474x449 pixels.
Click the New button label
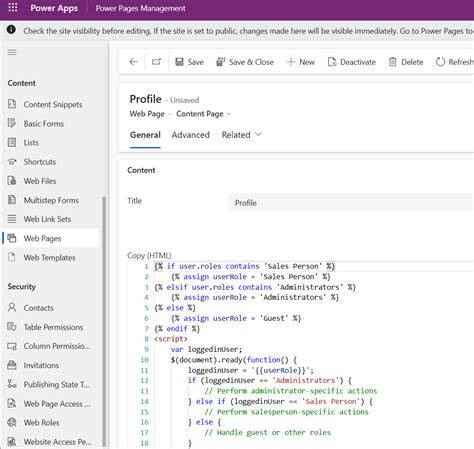307,62
